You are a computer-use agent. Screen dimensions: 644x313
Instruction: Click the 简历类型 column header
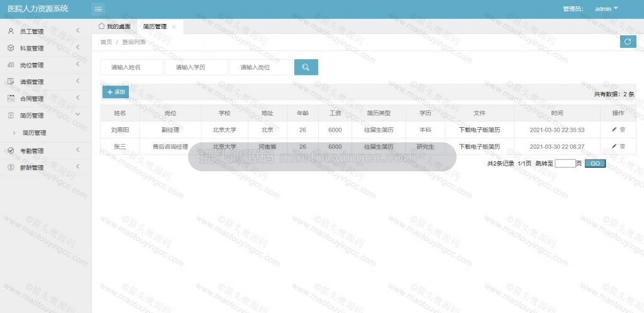[x=379, y=113]
